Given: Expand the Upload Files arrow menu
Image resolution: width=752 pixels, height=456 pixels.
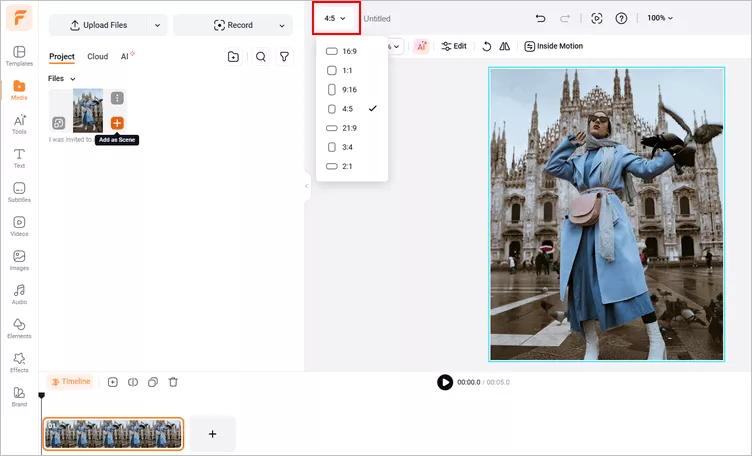Looking at the screenshot, I should (x=157, y=25).
